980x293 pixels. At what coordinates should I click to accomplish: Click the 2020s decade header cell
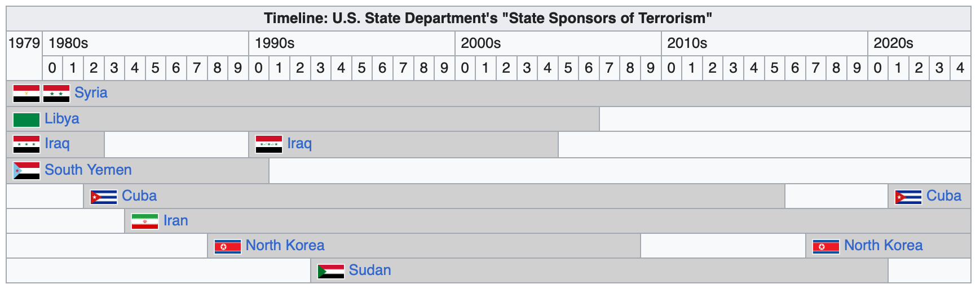coord(919,43)
